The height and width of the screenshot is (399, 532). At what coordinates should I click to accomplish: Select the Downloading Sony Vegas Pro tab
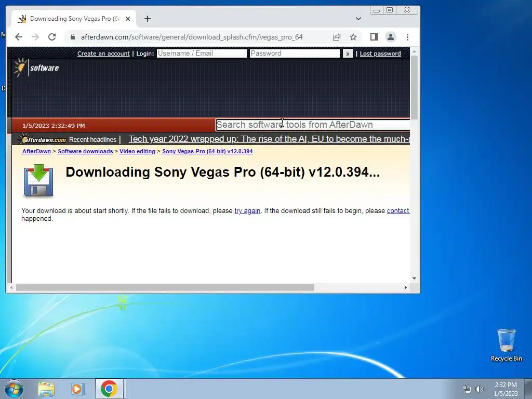pyautogui.click(x=74, y=19)
